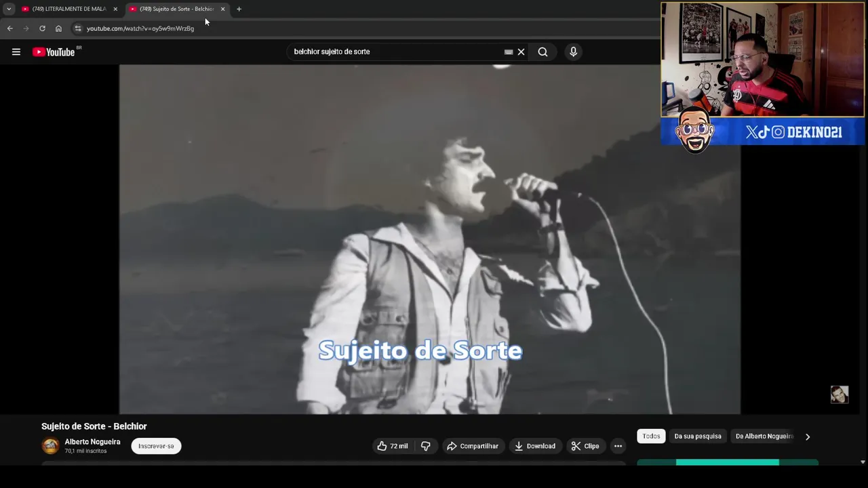868x488 pixels.
Task: Click video title Sujeito de Sorte - Belchior
Action: click(94, 426)
